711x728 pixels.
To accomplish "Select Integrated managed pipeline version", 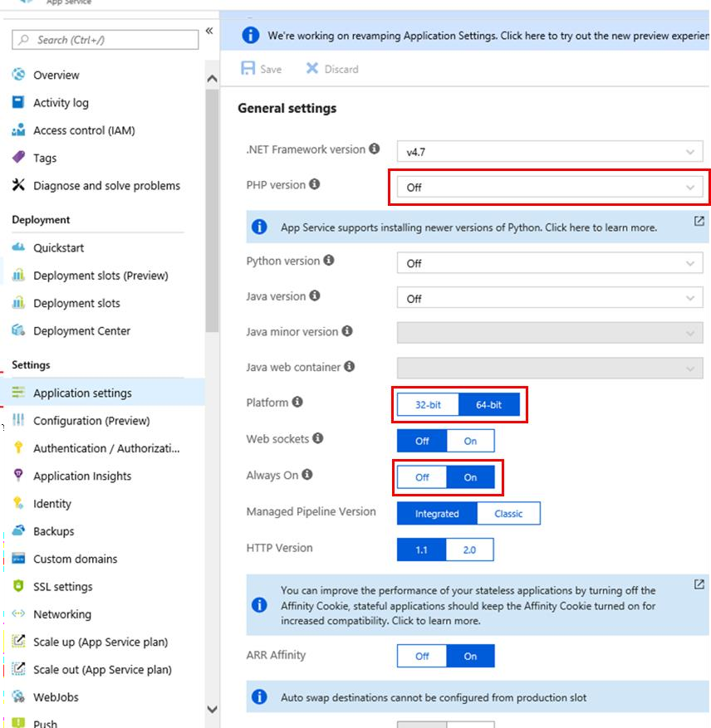I will tap(437, 514).
